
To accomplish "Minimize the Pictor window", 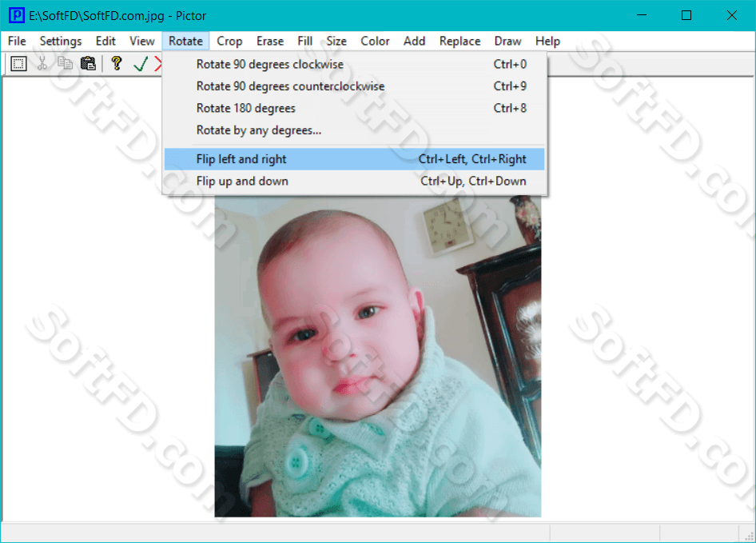I will [642, 15].
